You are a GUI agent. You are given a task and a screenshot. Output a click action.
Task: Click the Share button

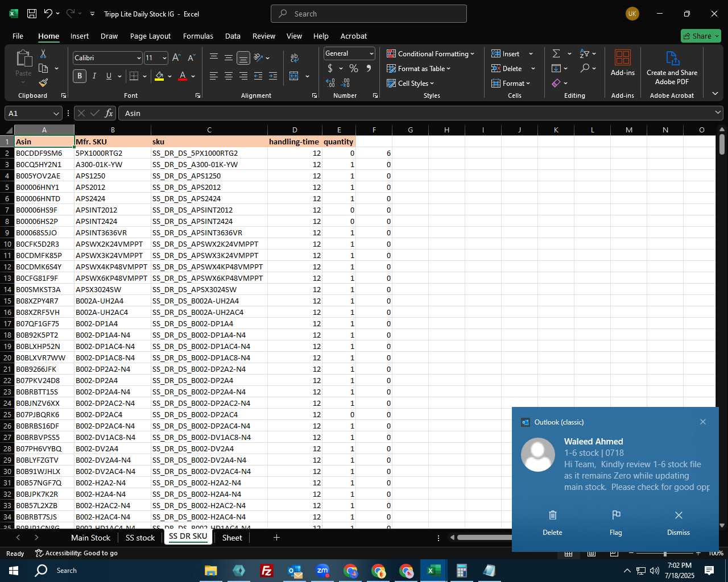(x=701, y=36)
